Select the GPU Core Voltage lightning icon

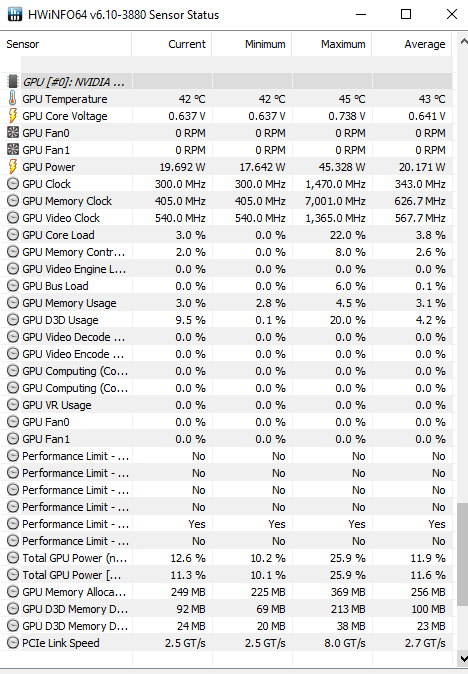click(13, 116)
